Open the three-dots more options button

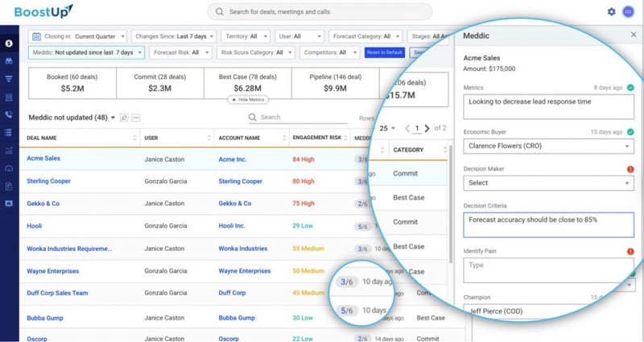135,117
